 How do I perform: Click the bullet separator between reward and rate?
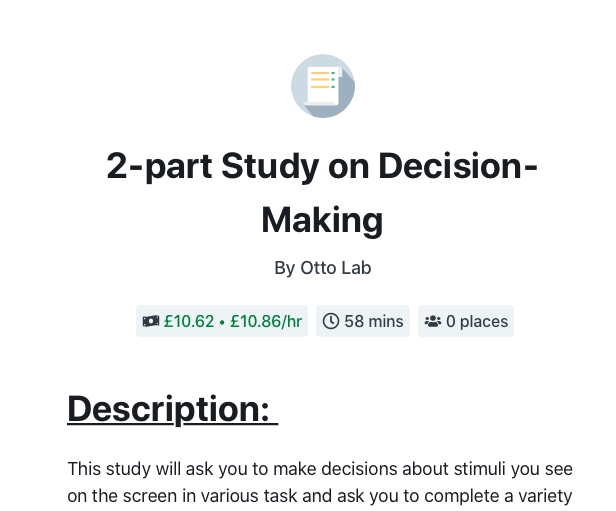pyautogui.click(x=222, y=322)
